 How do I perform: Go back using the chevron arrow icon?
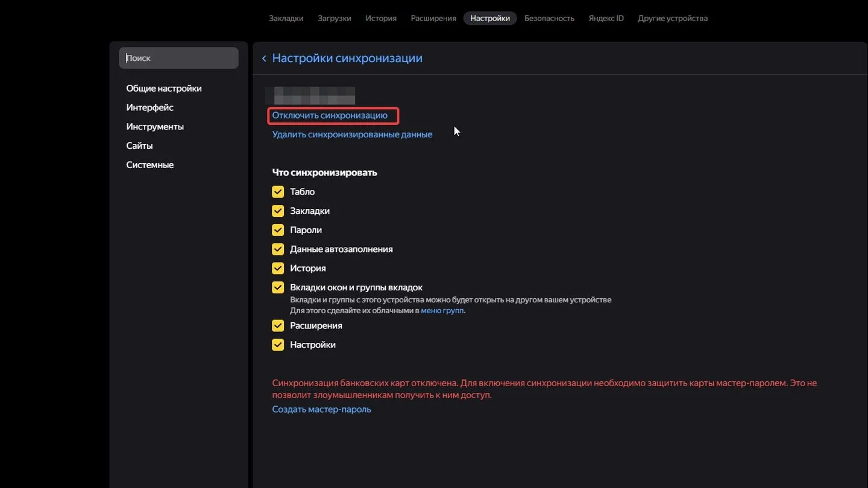tap(264, 58)
